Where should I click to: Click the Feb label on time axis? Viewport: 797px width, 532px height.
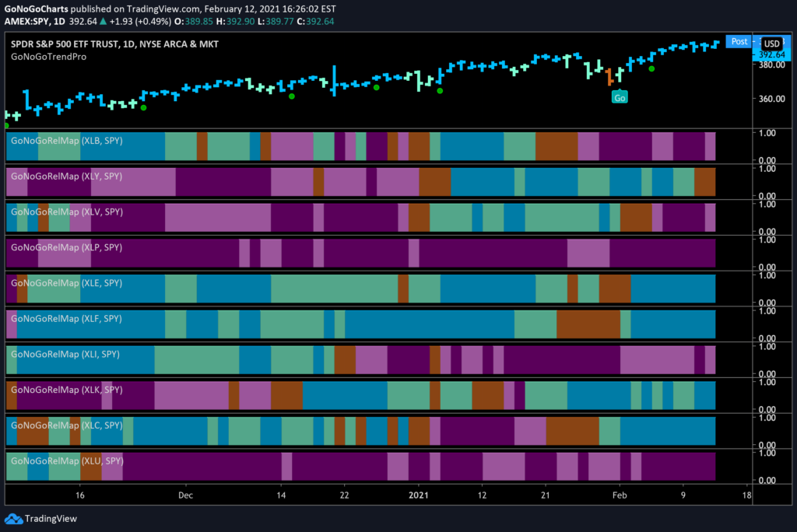tap(620, 495)
